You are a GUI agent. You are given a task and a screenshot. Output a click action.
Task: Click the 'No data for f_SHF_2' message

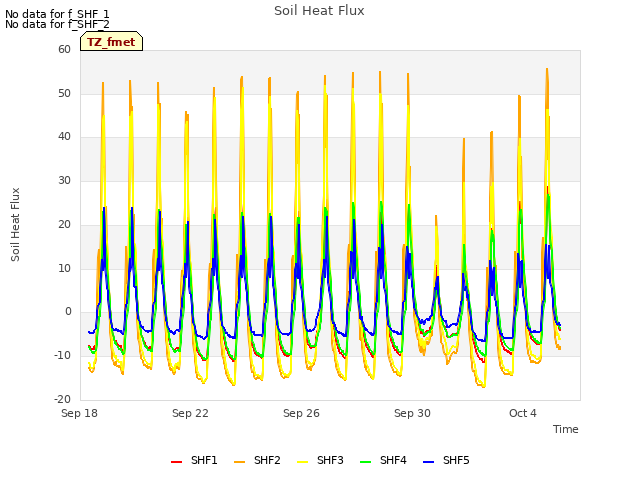pyautogui.click(x=57, y=24)
